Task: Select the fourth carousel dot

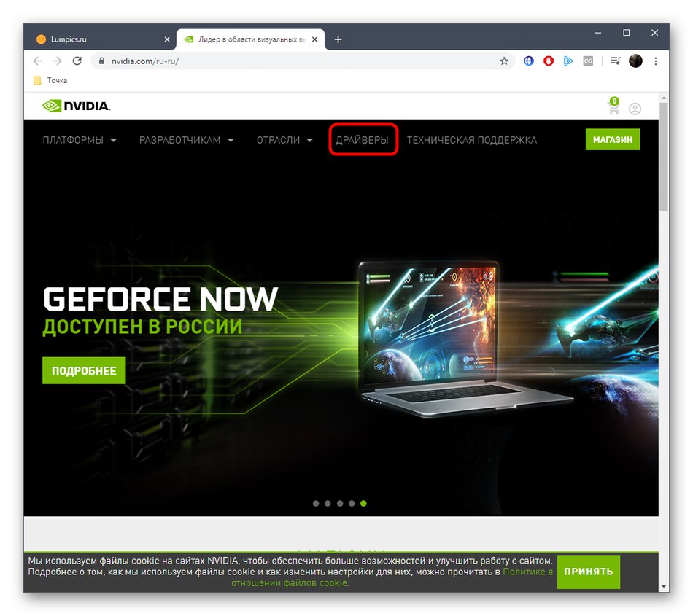Action: (352, 504)
